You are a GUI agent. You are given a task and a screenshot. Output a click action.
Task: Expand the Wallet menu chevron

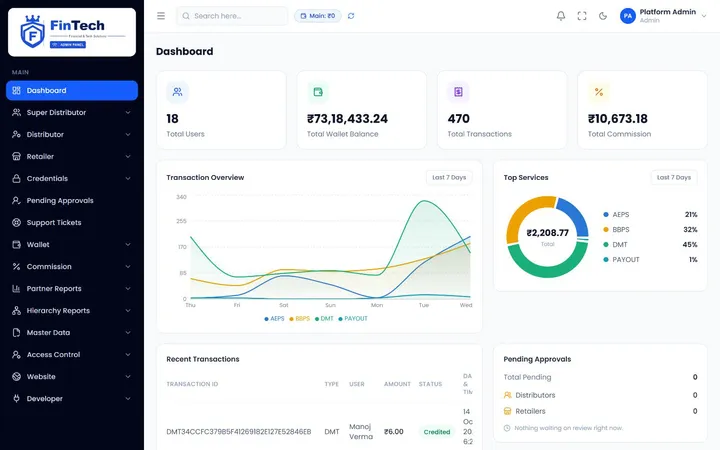click(x=128, y=245)
